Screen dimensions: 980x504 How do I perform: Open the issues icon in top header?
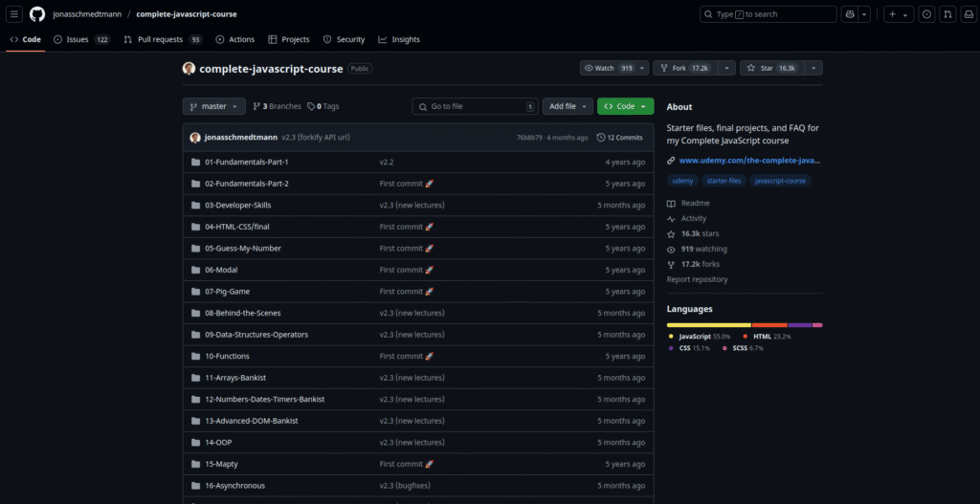pyautogui.click(x=926, y=13)
